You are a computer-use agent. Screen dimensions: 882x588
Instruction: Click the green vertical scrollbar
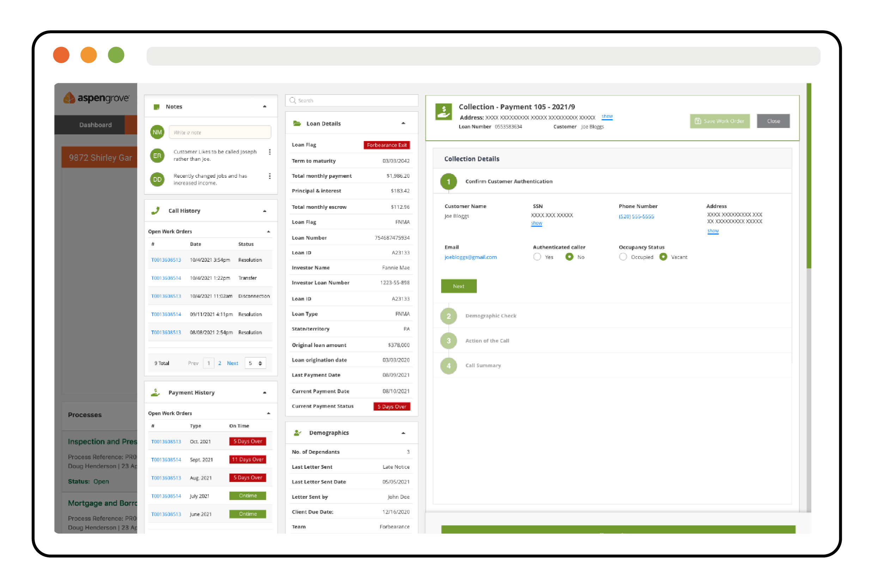click(x=809, y=176)
